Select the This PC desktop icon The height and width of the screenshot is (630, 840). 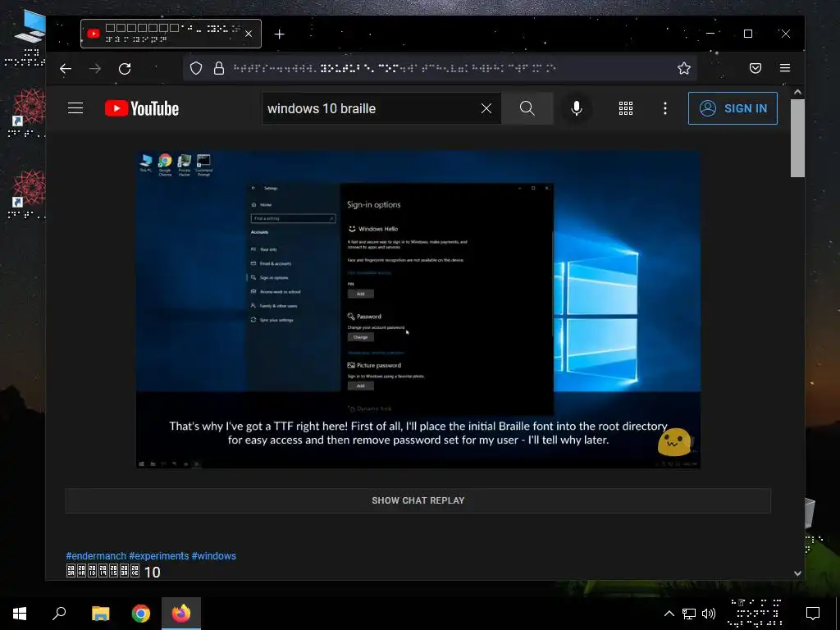click(x=25, y=39)
